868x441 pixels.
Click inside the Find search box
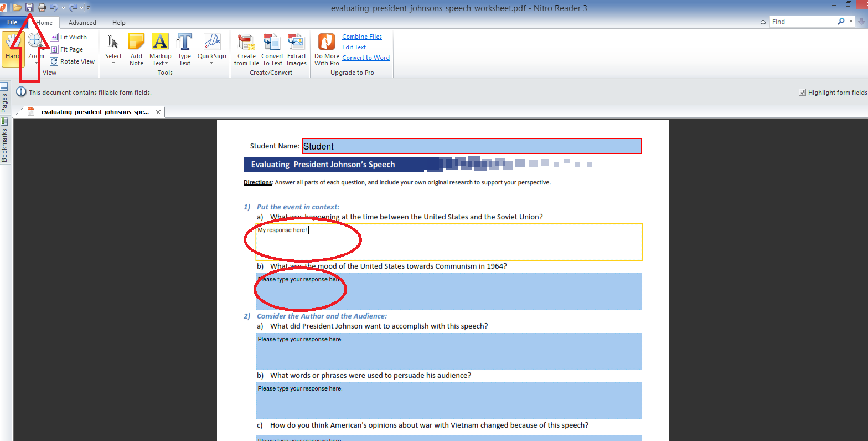click(x=802, y=22)
